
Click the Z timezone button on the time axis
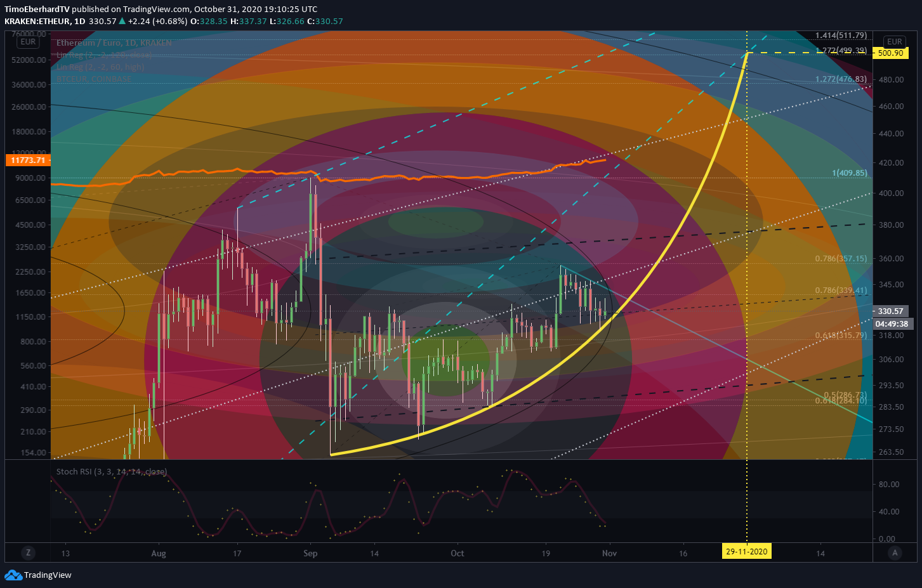coord(28,552)
